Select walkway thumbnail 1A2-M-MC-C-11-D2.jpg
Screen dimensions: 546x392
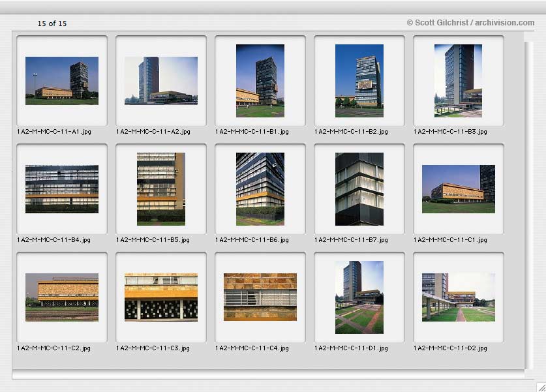(x=458, y=297)
